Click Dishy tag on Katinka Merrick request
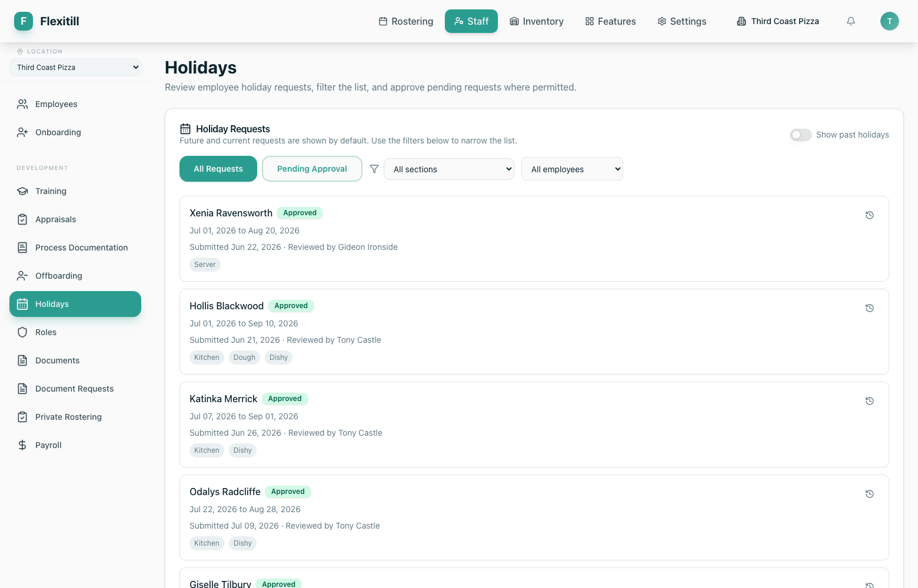The image size is (918, 588). click(242, 450)
